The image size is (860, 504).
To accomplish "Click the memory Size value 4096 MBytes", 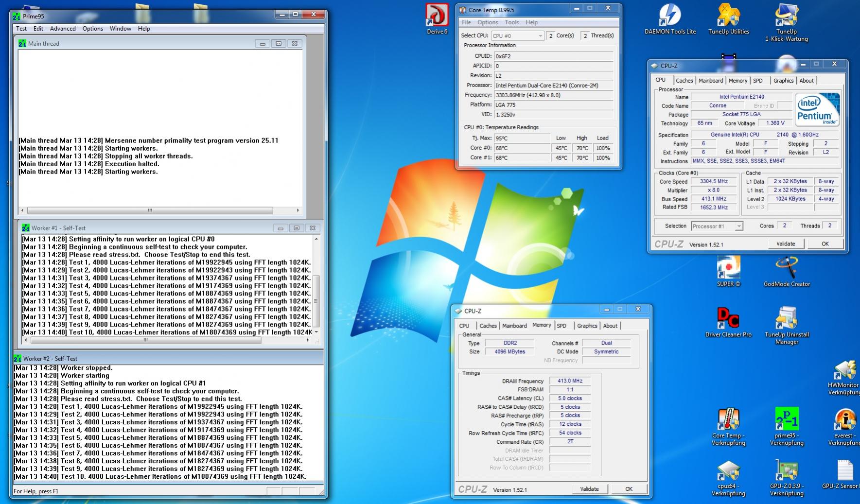I will pyautogui.click(x=509, y=351).
